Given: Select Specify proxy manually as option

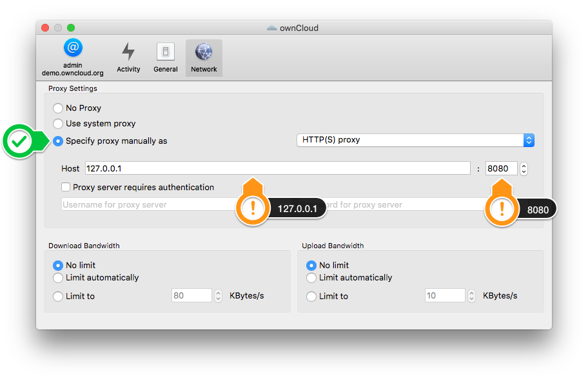Looking at the screenshot, I should [x=58, y=141].
